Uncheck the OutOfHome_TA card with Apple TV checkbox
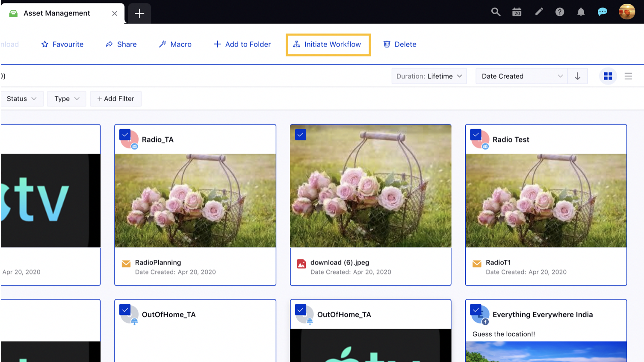The height and width of the screenshot is (362, 644). tap(301, 309)
